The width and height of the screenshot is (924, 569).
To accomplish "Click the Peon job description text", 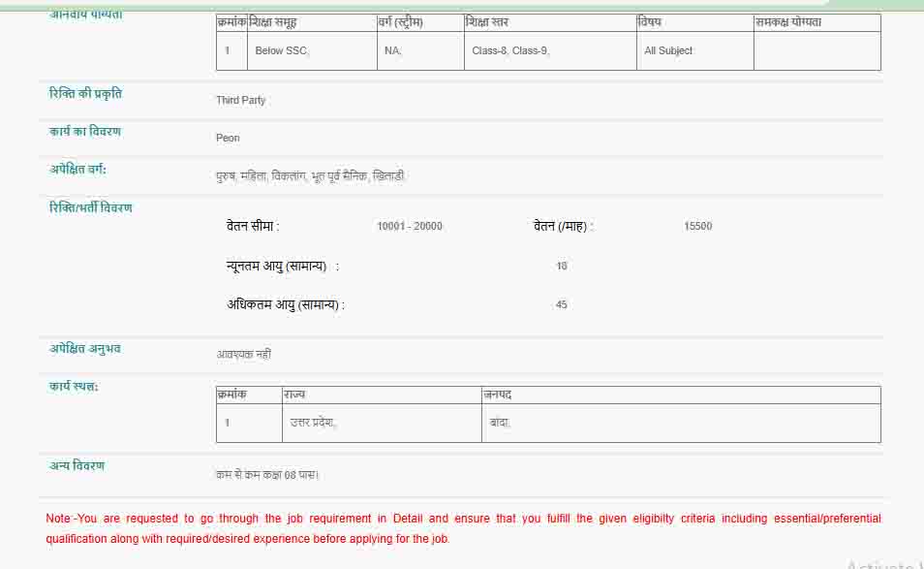I will pos(226,137).
